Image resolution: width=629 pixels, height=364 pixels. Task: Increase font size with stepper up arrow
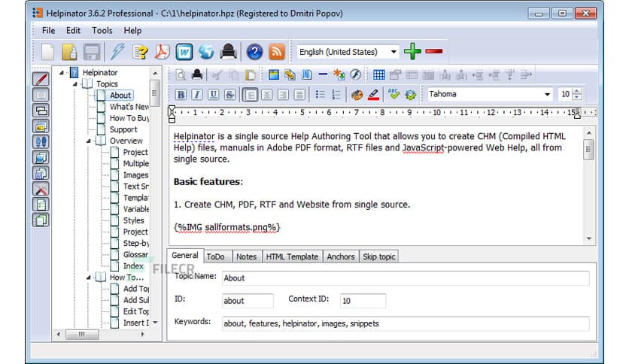coord(577,91)
